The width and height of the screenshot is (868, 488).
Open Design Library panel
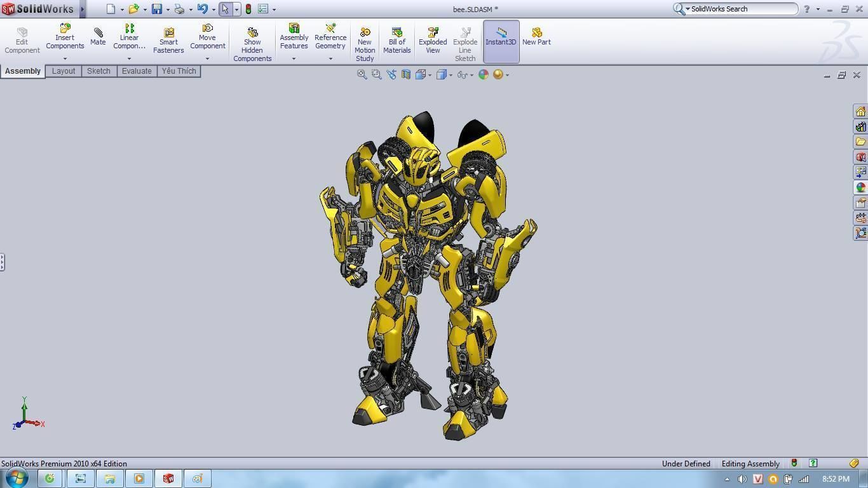coord(860,126)
